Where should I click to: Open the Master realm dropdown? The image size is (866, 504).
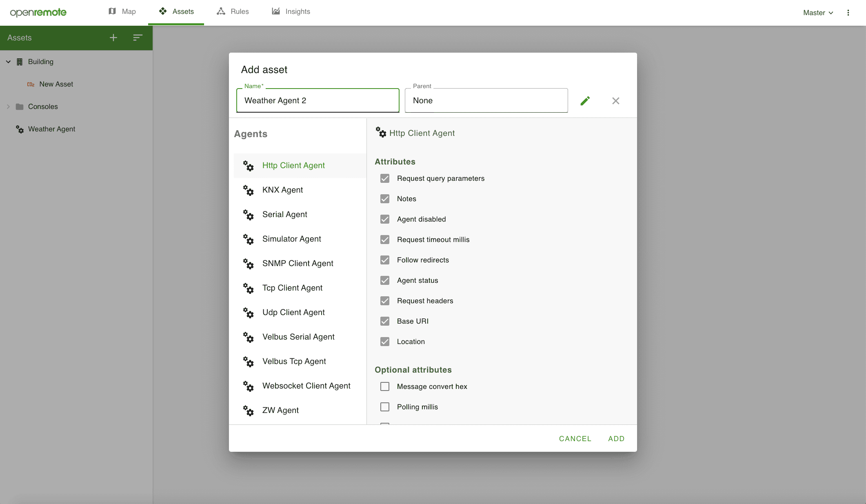point(818,13)
